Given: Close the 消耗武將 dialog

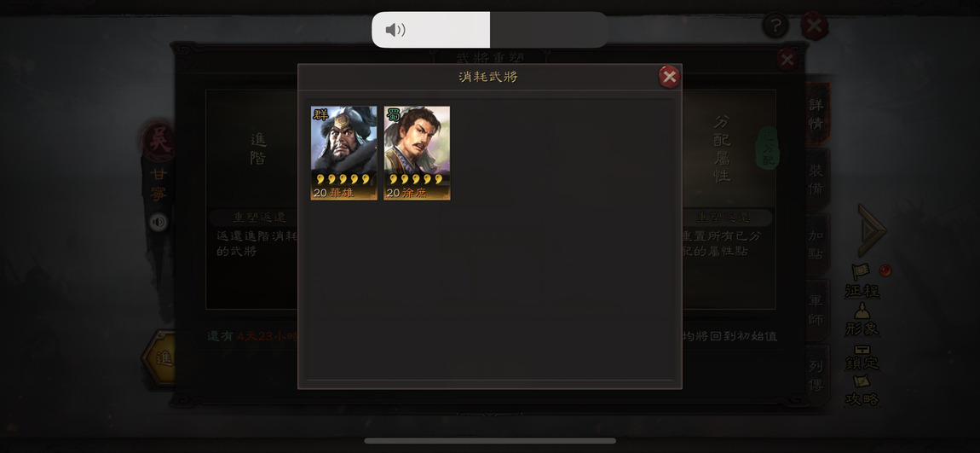Looking at the screenshot, I should [x=669, y=77].
